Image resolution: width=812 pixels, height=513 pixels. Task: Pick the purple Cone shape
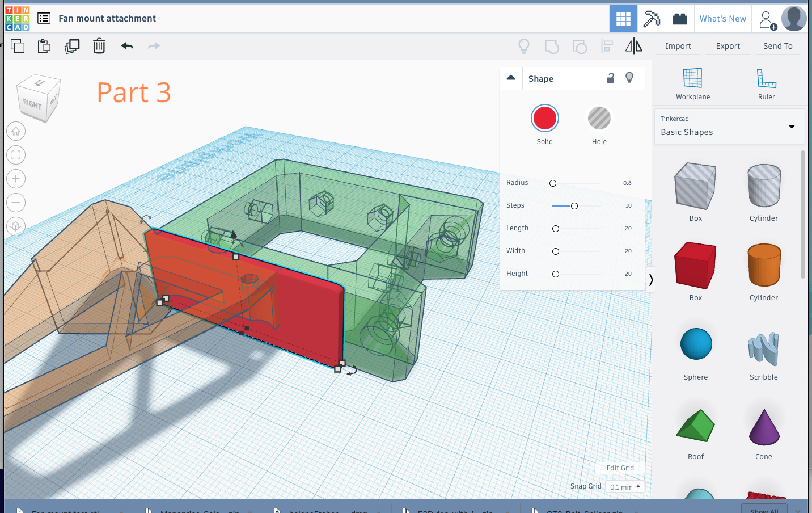coord(764,427)
